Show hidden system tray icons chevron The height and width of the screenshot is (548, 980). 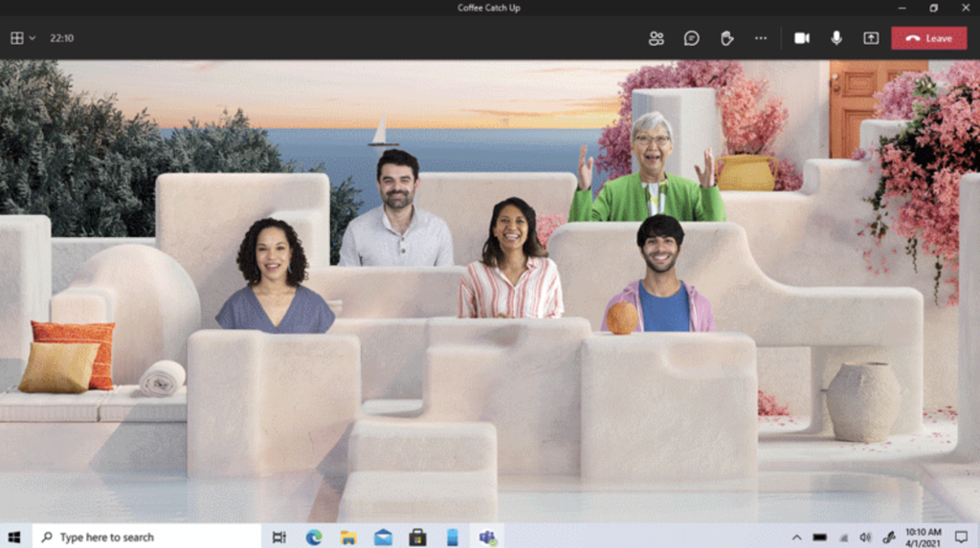click(796, 537)
